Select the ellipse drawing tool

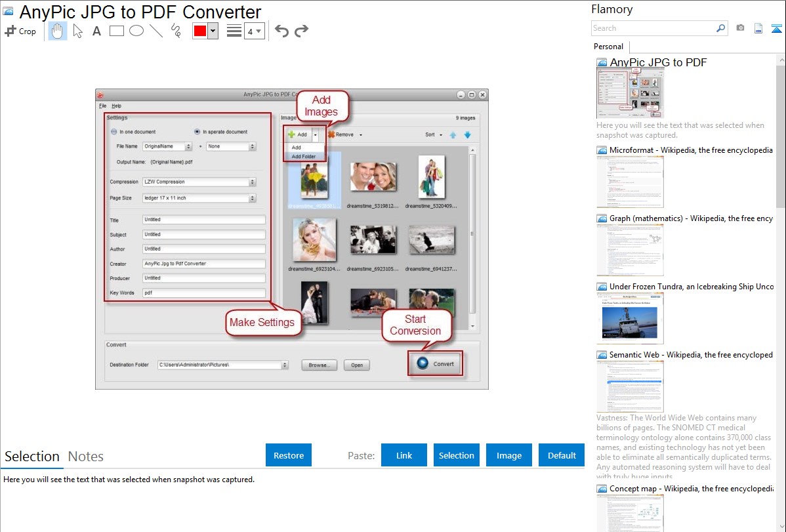(x=136, y=31)
